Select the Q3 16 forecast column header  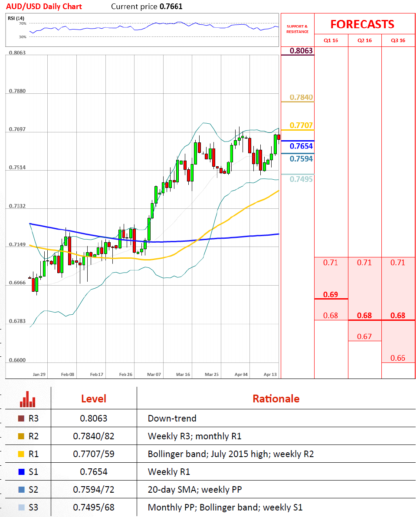(x=398, y=40)
